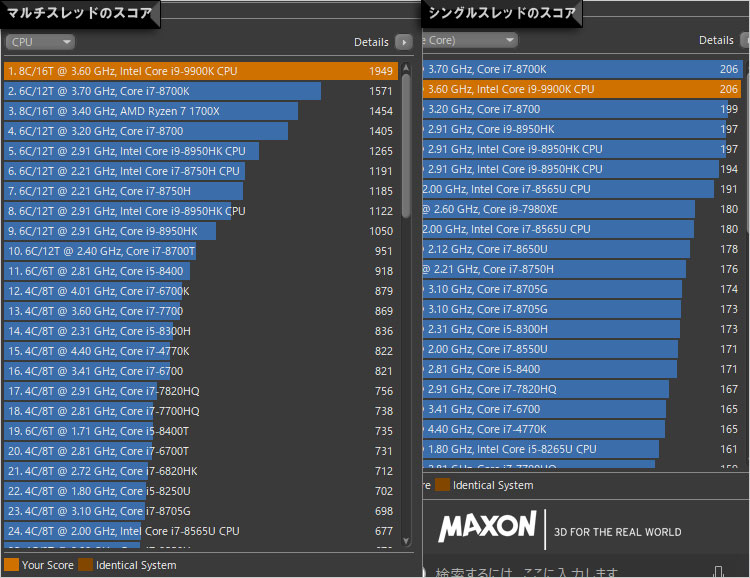Viewport: 750px width, 578px height.
Task: Select single-thread row Core i7-8550U scoring 171
Action: coord(583,349)
